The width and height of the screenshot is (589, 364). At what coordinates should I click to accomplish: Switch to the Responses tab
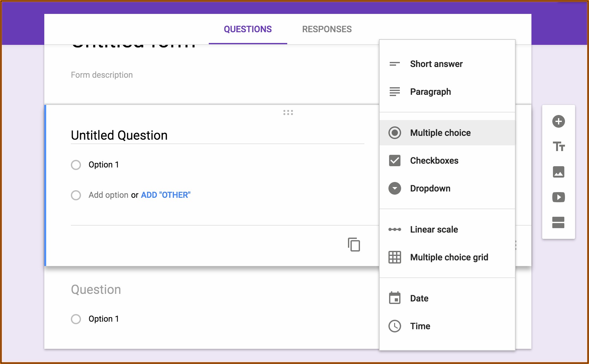(327, 29)
